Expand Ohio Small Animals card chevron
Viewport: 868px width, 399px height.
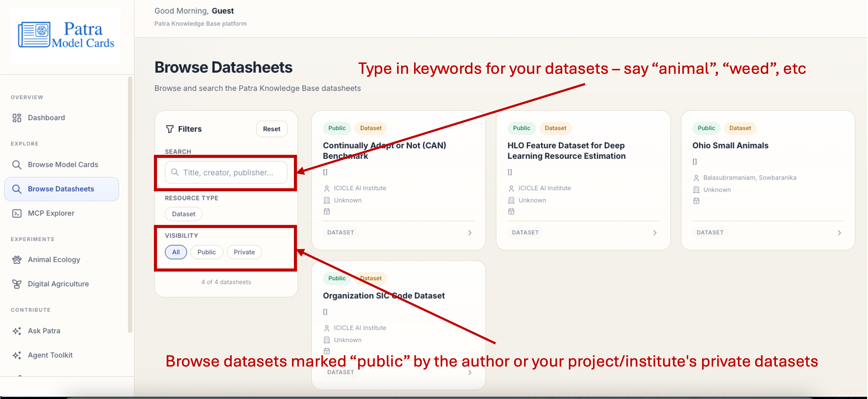(x=839, y=233)
